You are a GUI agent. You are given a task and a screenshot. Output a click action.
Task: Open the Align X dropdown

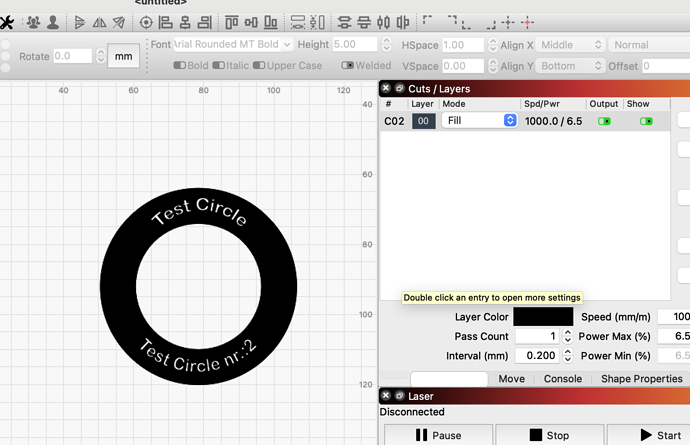tap(570, 45)
